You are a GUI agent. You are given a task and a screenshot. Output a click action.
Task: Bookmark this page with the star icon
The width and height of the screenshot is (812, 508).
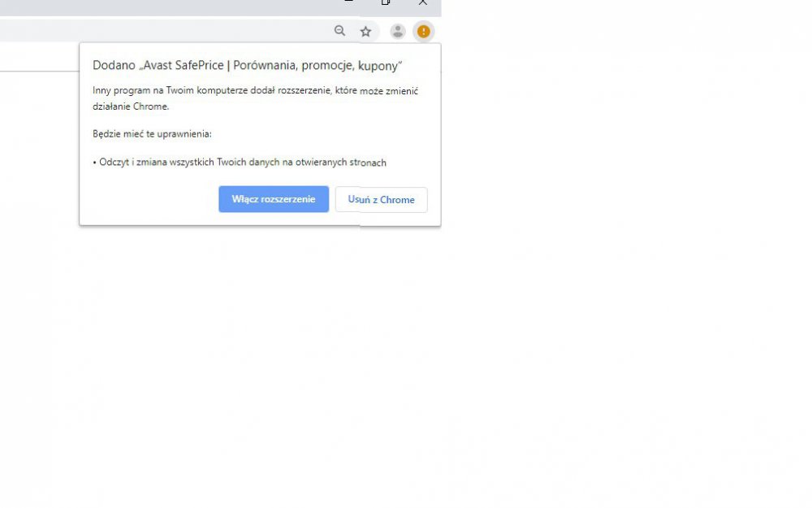point(365,32)
